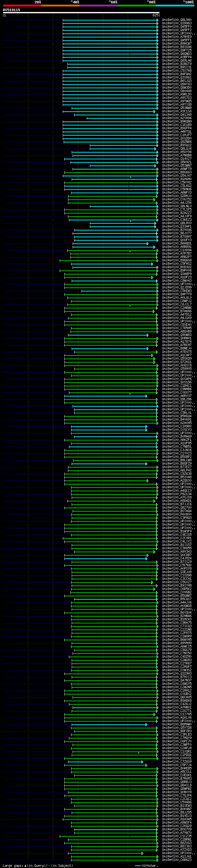Select the UniRef100_B9HCW7 label
Viewport: 197px width, 868px height.
(x=177, y=43)
